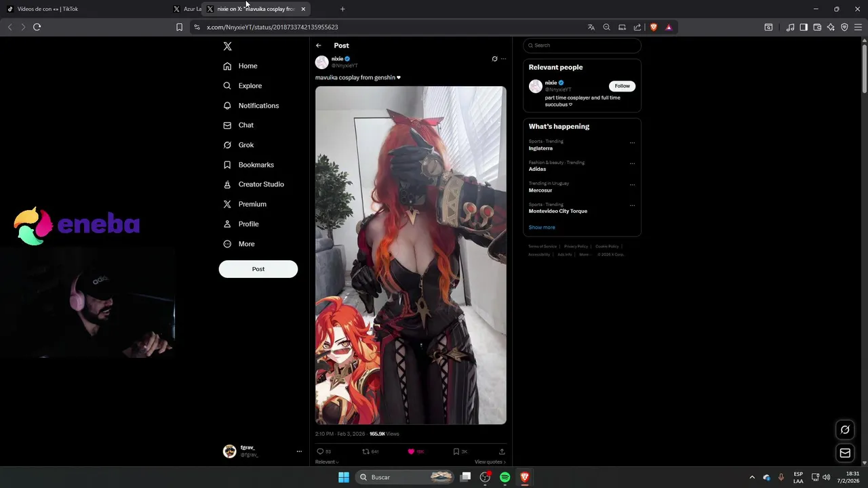The image size is (868, 488).
Task: Open the mavuika cosplay post image
Action: [x=411, y=255]
